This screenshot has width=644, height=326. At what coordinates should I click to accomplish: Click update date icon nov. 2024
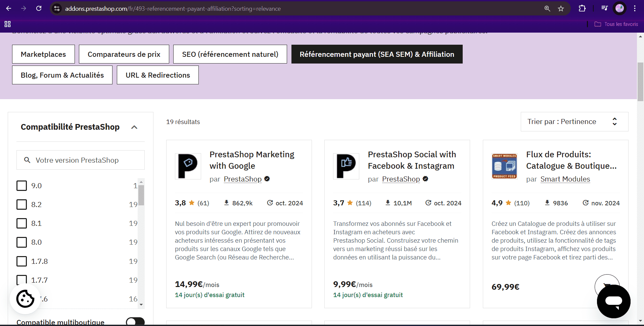tap(586, 203)
